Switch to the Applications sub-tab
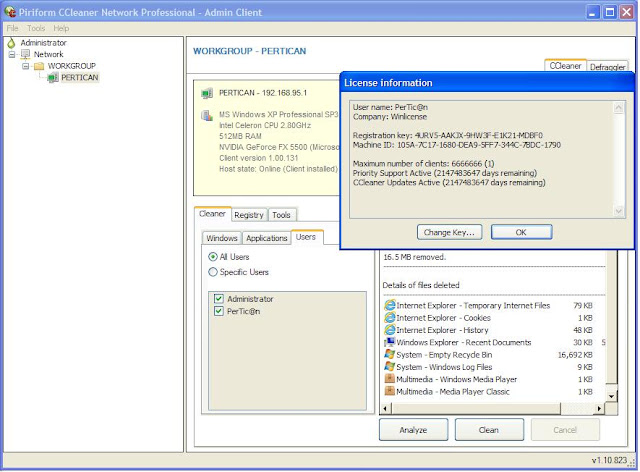Viewport: 640px width, 472px height. (267, 238)
